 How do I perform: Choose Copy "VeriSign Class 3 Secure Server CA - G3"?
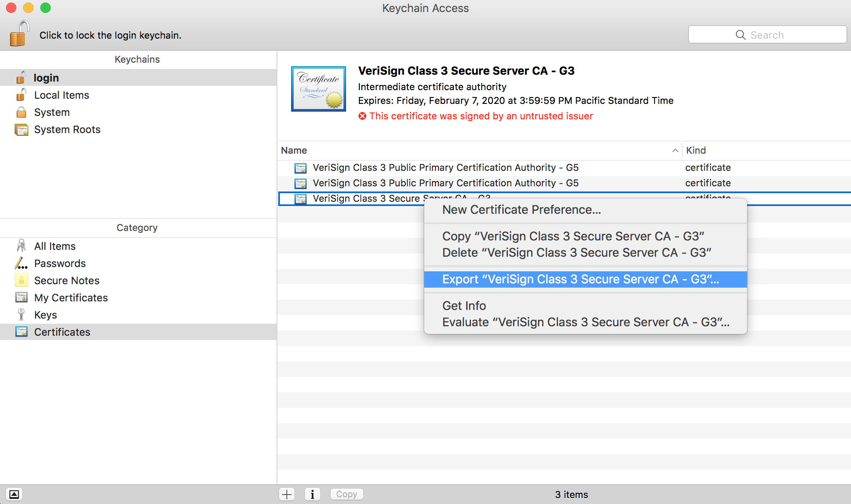[585, 236]
